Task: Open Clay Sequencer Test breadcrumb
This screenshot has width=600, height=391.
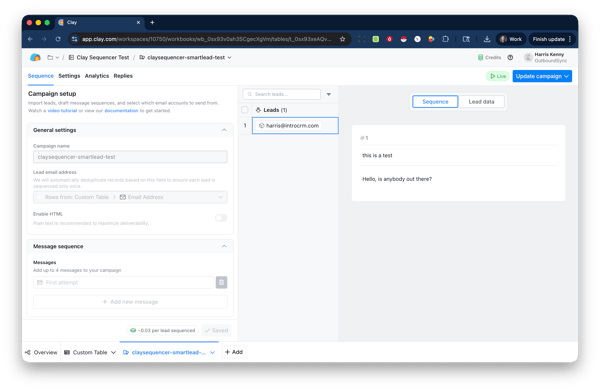Action: pos(99,57)
